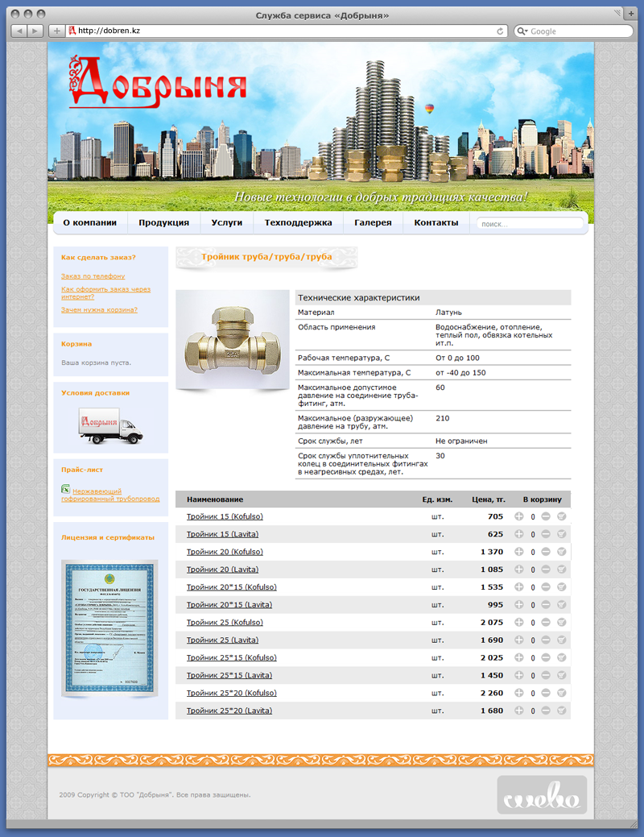This screenshot has height=837, width=644.
Task: Open product link Тройник 25 (Lavita)
Action: (x=222, y=640)
